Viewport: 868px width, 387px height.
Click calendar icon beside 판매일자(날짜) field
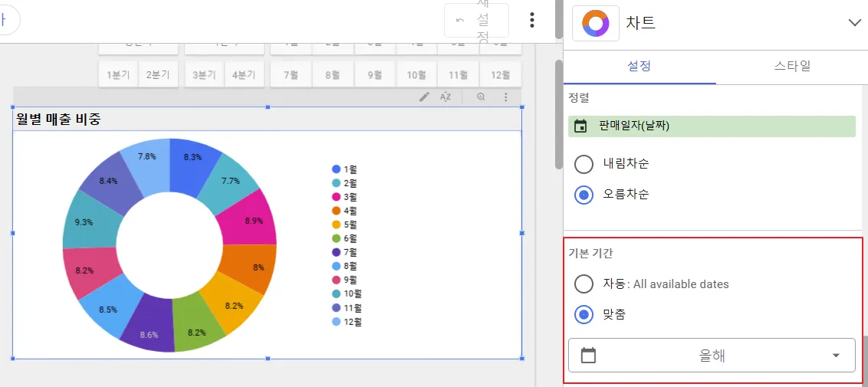pos(580,126)
